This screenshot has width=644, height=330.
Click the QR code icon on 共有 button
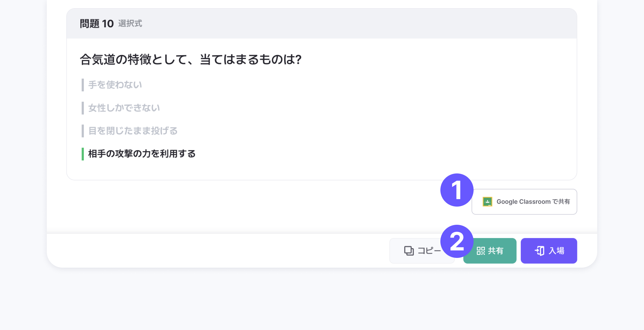click(481, 251)
